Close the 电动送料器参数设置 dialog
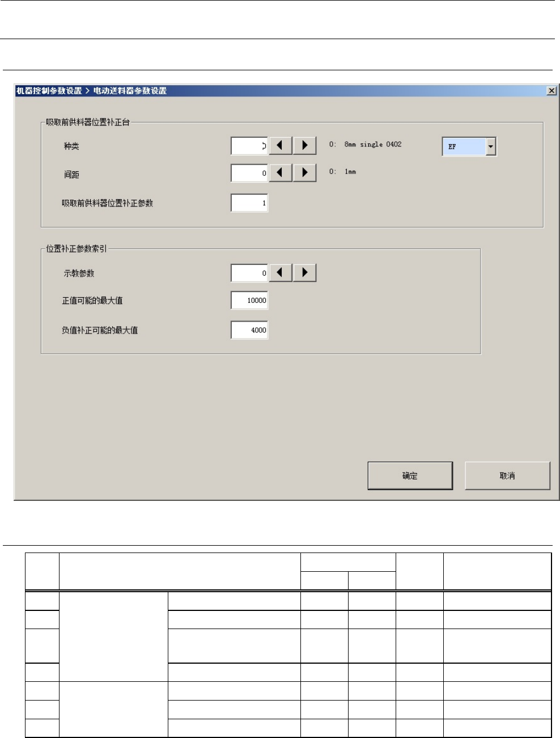This screenshot has height=738, width=560. (551, 91)
